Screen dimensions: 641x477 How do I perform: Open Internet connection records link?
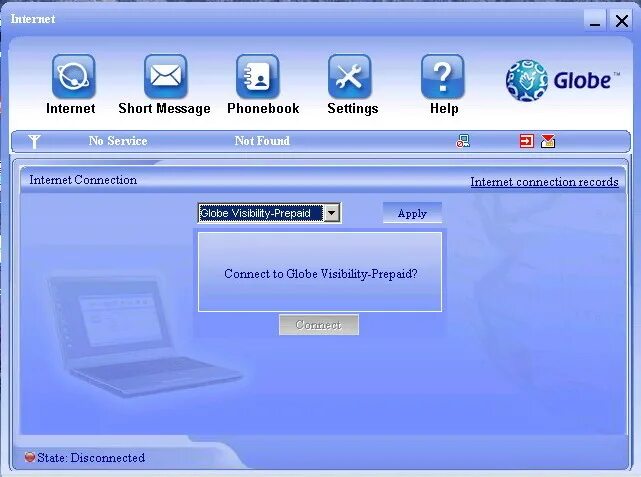click(x=544, y=181)
